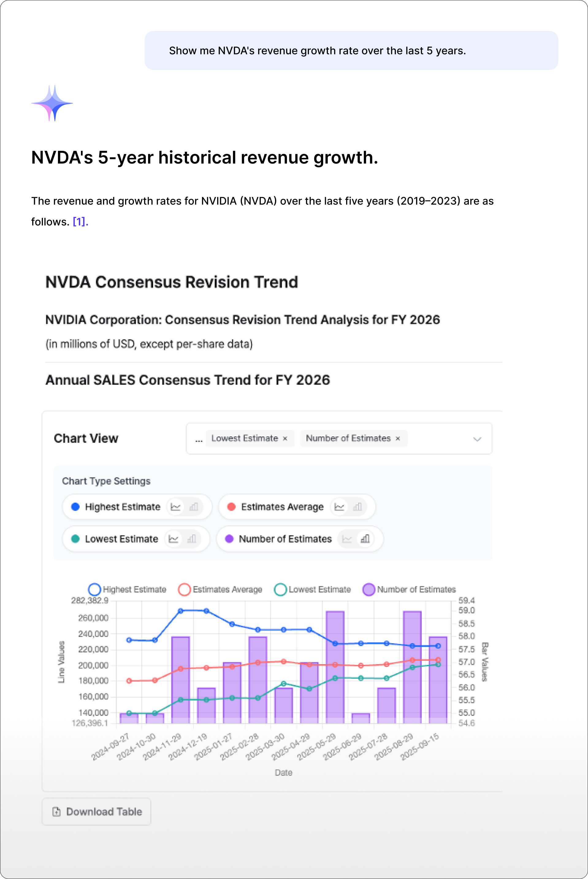Click the red Estimates Average color dot

[x=231, y=507]
